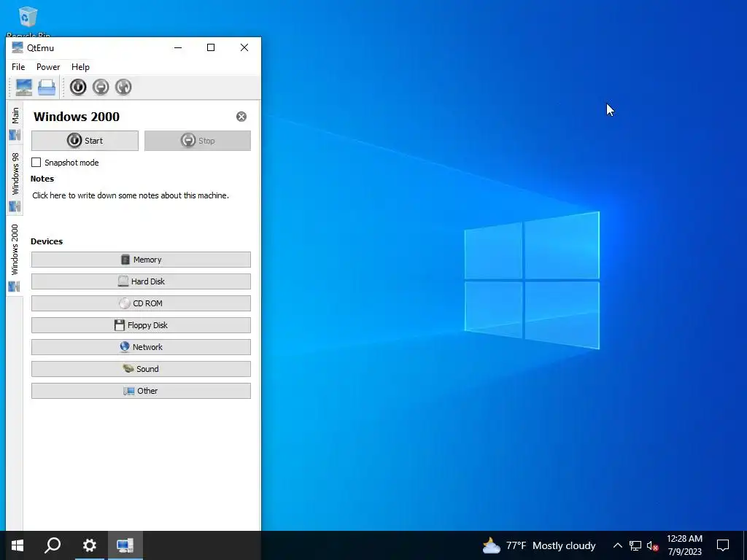Open the Recycle Bin desktop icon
Viewport: 747px width, 560px height.
point(28,21)
